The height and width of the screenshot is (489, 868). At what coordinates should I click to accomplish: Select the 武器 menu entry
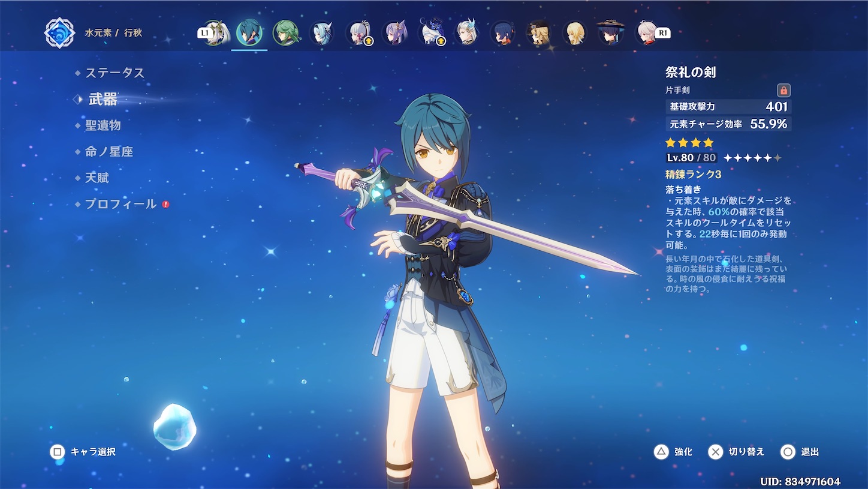[103, 99]
